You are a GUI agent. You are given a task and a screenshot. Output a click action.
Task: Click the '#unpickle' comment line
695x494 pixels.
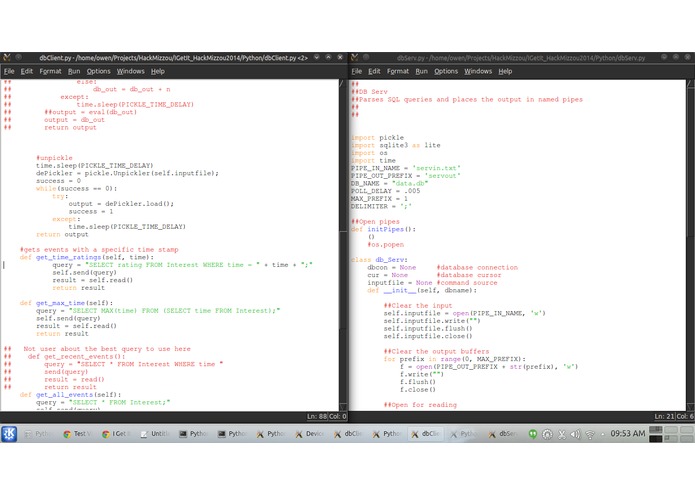click(54, 158)
